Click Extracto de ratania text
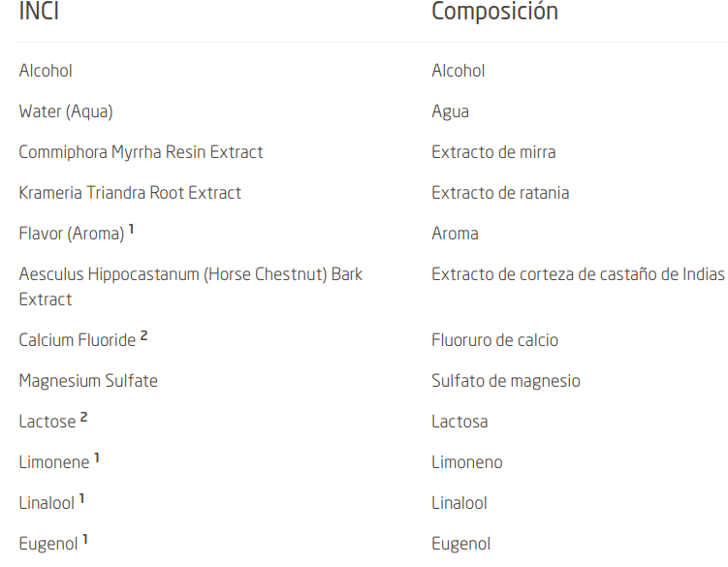728x567 pixels. pyautogui.click(x=500, y=193)
